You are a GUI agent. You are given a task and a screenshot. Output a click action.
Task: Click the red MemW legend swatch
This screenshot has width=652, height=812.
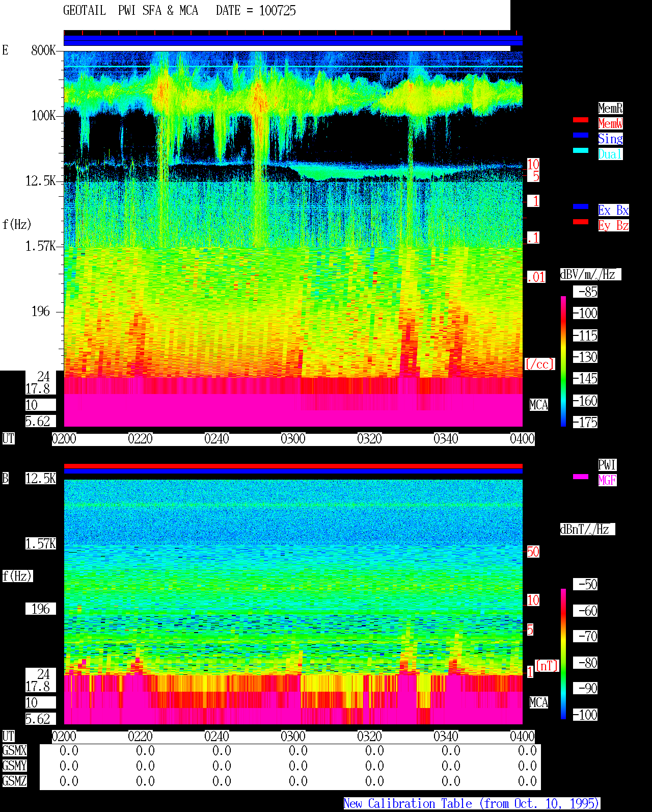pyautogui.click(x=581, y=120)
